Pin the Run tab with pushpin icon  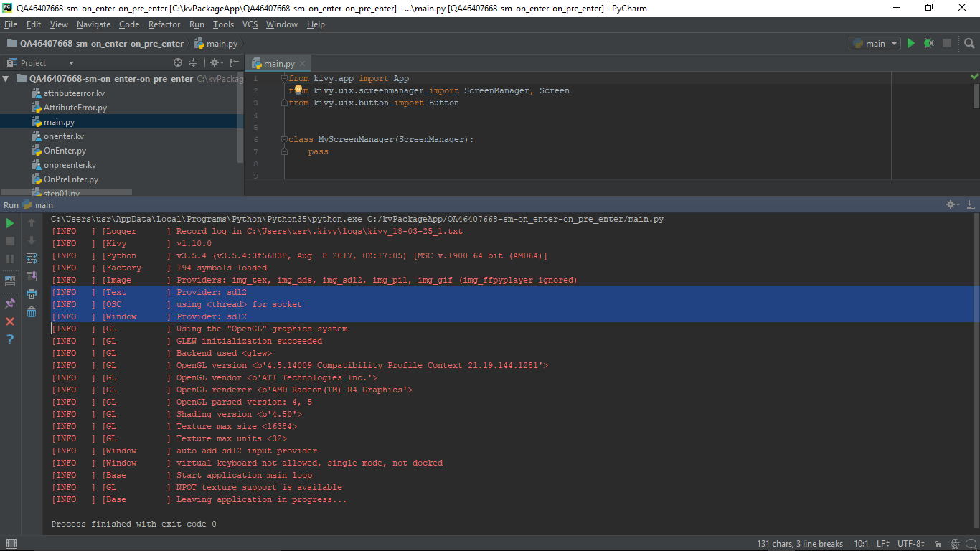tap(10, 303)
